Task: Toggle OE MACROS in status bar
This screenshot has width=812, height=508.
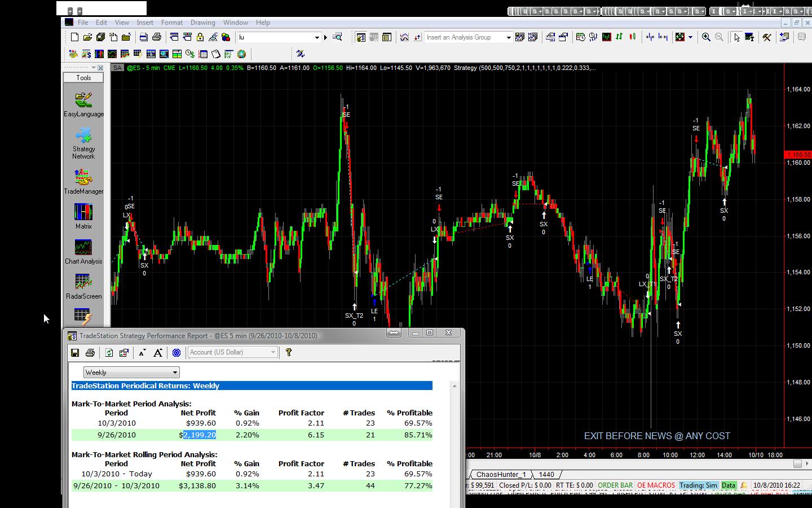Action: (656, 485)
